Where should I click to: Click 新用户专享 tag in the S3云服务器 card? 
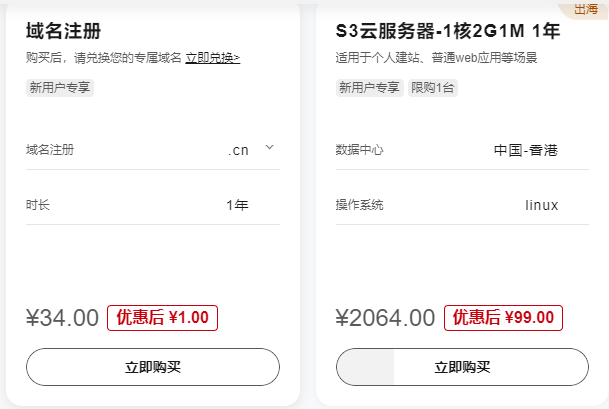click(x=369, y=87)
